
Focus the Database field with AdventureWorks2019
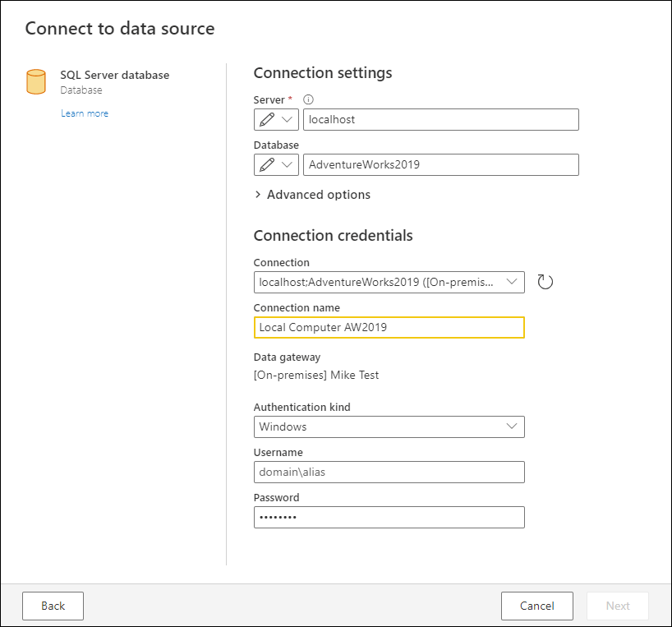pos(440,164)
